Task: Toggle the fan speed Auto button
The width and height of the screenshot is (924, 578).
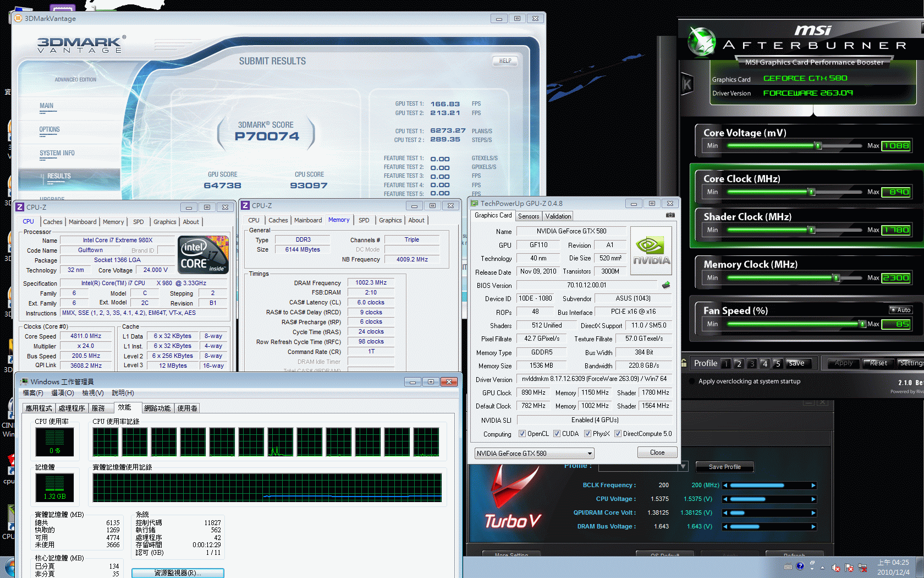Action: tap(900, 310)
